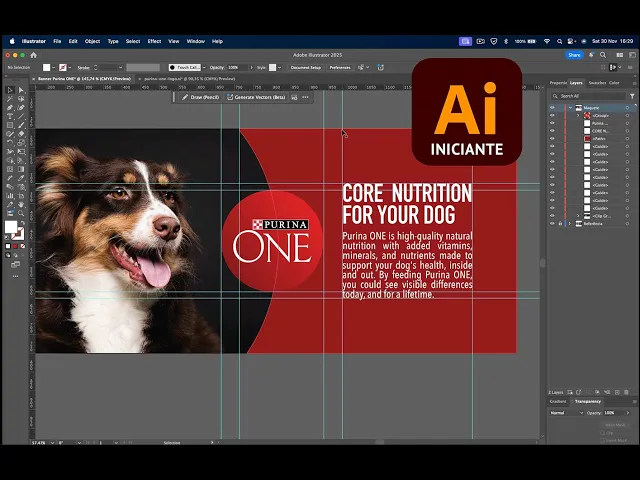Hide the CORE N... text layer
The image size is (640, 480).
point(552,131)
